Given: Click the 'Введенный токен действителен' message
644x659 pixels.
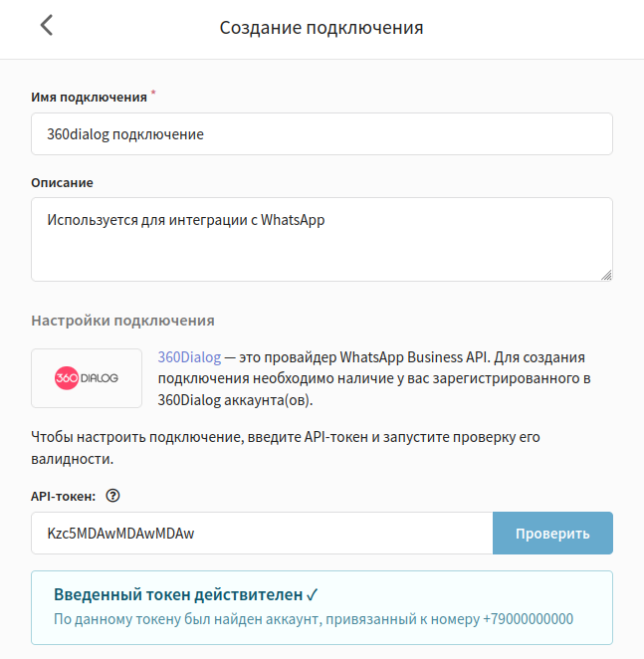Looking at the screenshot, I should 178,594.
